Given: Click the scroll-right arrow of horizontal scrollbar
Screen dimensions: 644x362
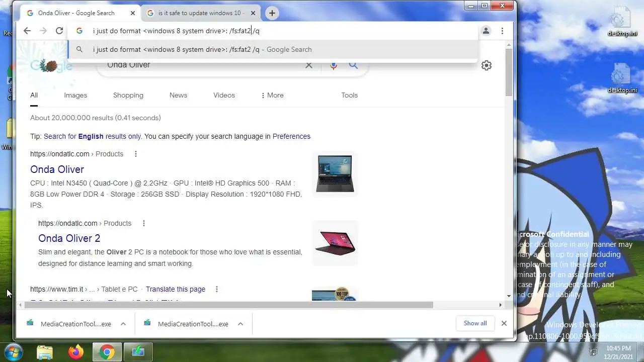Looking at the screenshot, I should pos(500,305).
